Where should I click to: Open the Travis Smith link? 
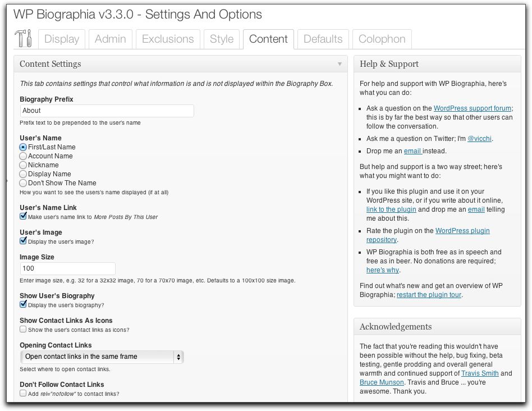pyautogui.click(x=480, y=373)
